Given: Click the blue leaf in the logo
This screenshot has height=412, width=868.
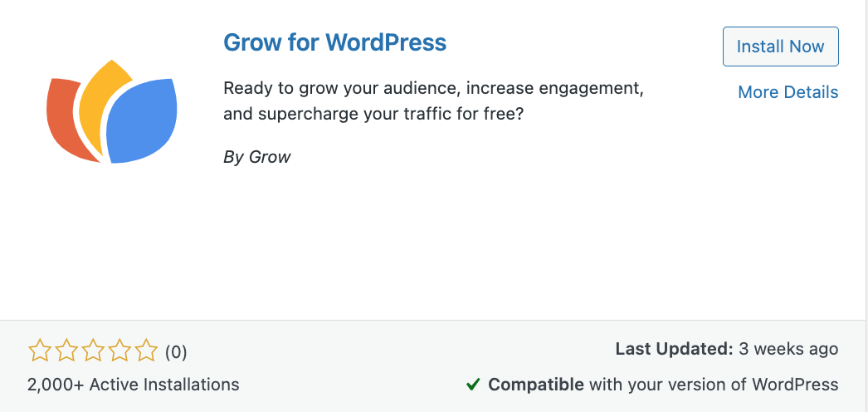Looking at the screenshot, I should pos(142,120).
